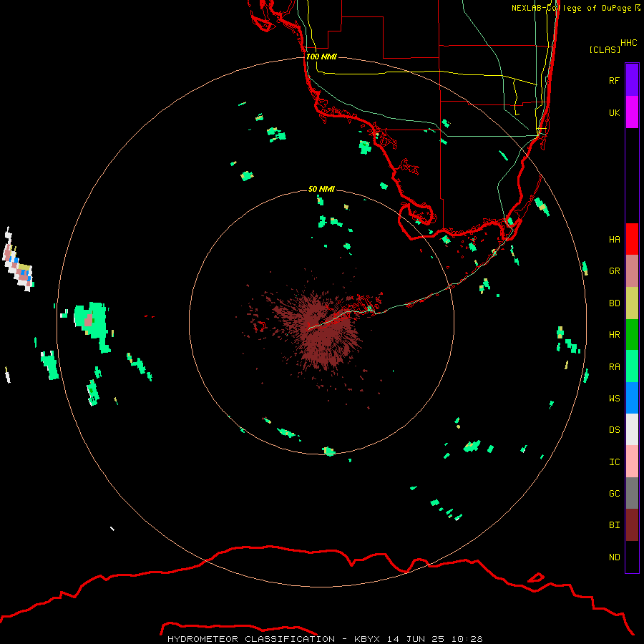The width and height of the screenshot is (644, 644).
Task: Click the white DS legend swatch
Action: click(x=632, y=429)
